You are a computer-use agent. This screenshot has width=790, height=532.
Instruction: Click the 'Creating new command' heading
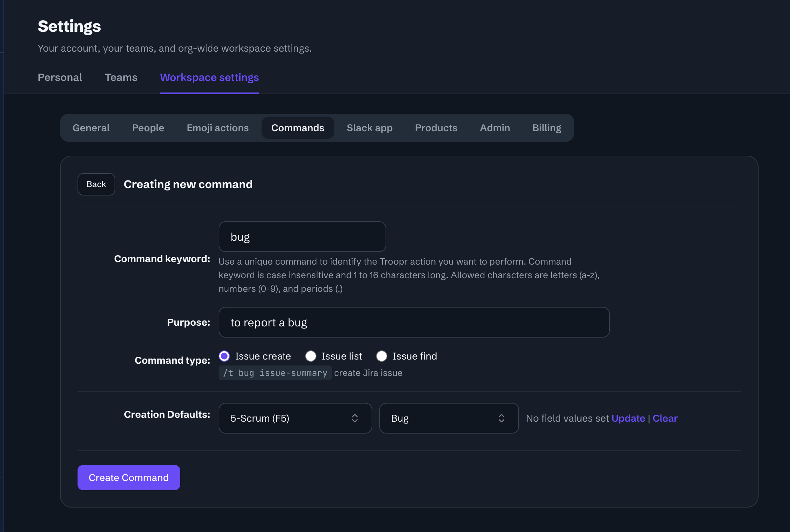[188, 184]
